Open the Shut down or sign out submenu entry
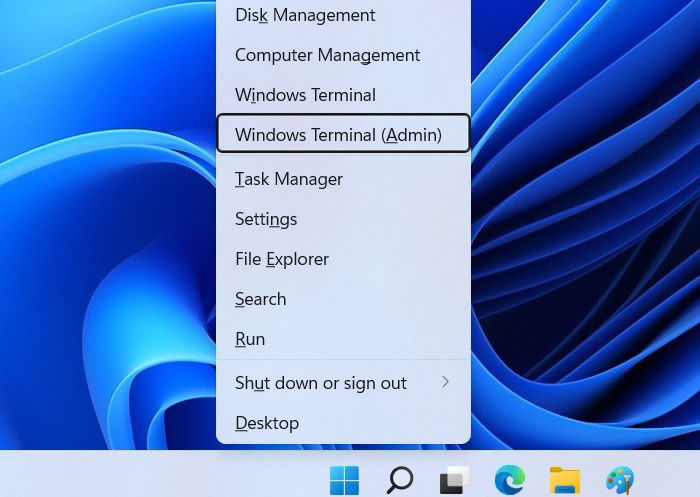Image resolution: width=700 pixels, height=497 pixels. tap(343, 383)
